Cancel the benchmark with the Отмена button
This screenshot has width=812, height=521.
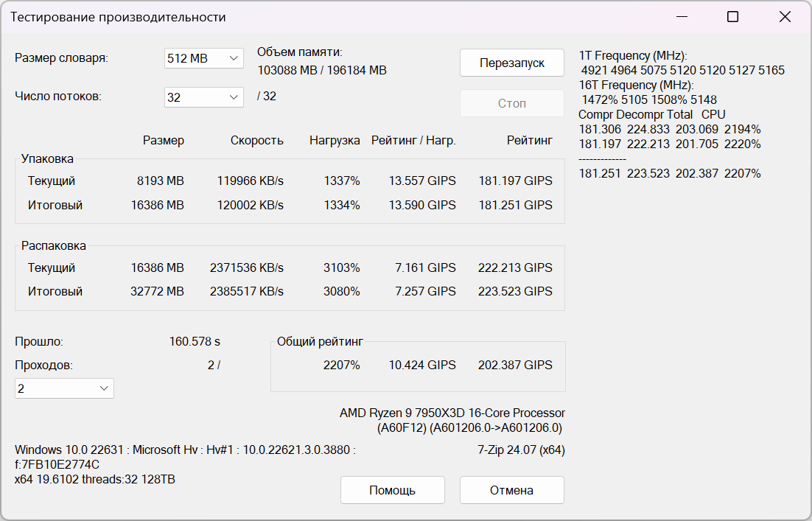click(511, 490)
